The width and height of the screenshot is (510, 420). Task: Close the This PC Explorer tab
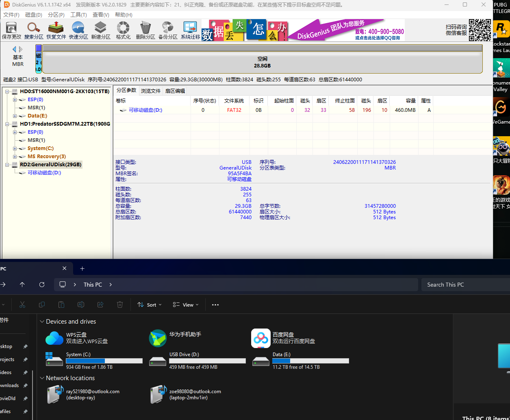pos(64,268)
